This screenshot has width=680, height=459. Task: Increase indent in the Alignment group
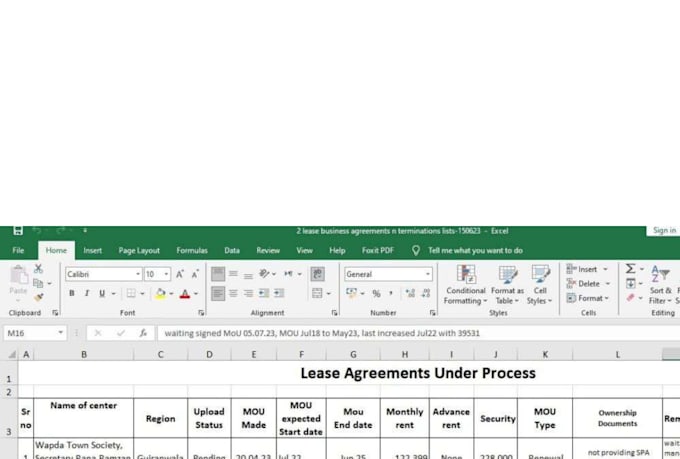[x=279, y=293]
